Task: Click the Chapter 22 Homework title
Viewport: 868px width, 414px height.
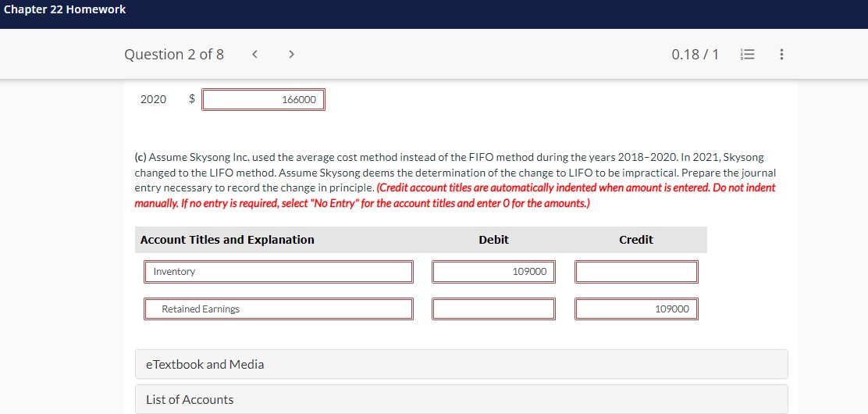Action: click(x=65, y=9)
